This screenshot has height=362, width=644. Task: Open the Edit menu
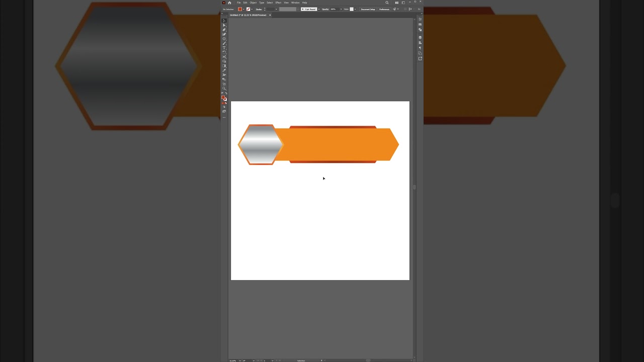coord(245,3)
